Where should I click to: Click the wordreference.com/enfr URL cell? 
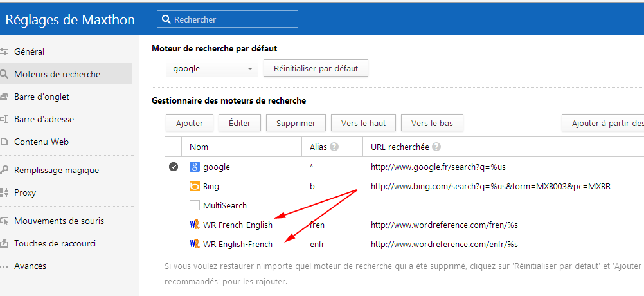(444, 245)
